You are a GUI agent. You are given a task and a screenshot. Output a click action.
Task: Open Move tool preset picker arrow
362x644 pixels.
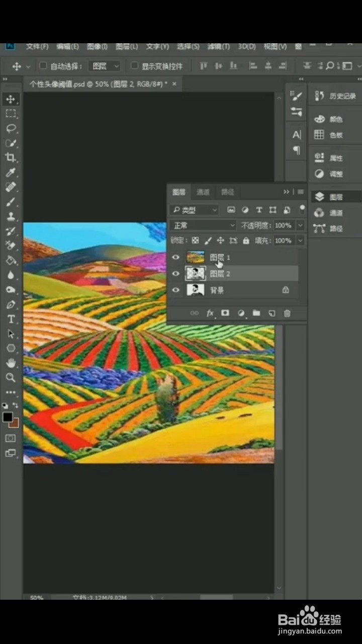click(x=28, y=66)
